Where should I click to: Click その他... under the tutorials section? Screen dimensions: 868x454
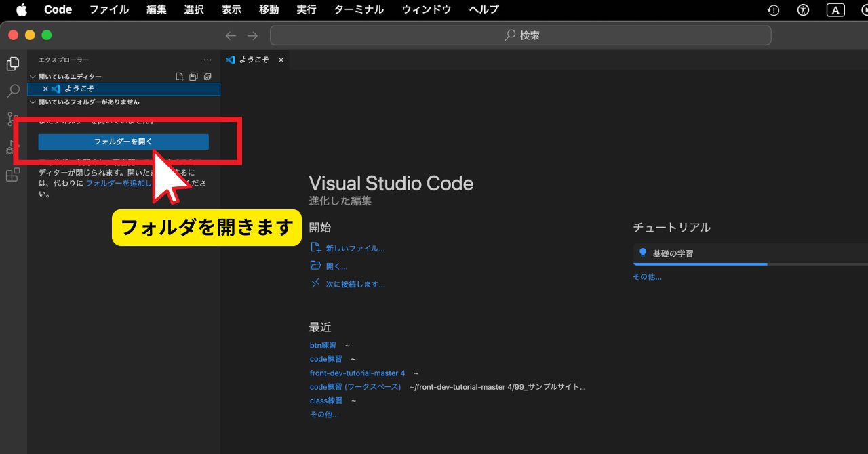(x=647, y=276)
